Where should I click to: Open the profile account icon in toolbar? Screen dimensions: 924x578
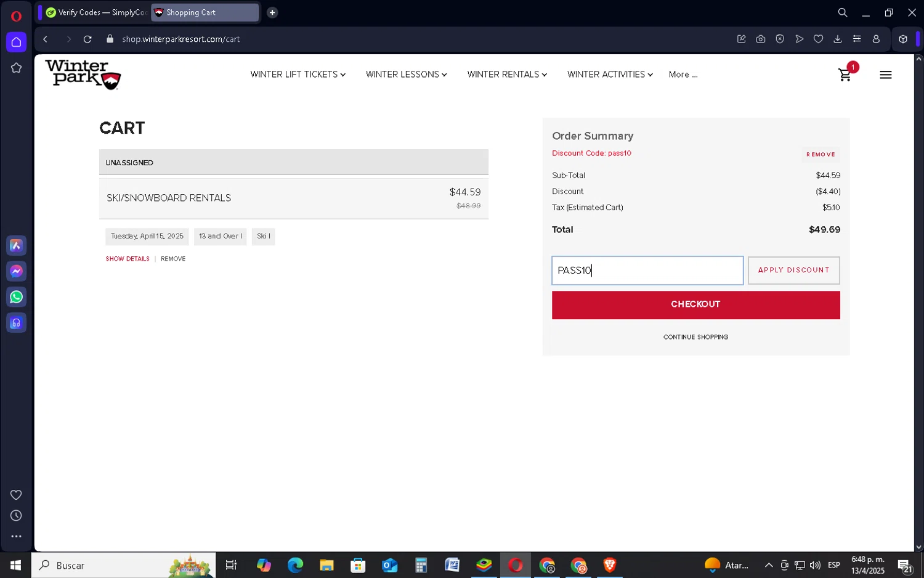pos(876,39)
